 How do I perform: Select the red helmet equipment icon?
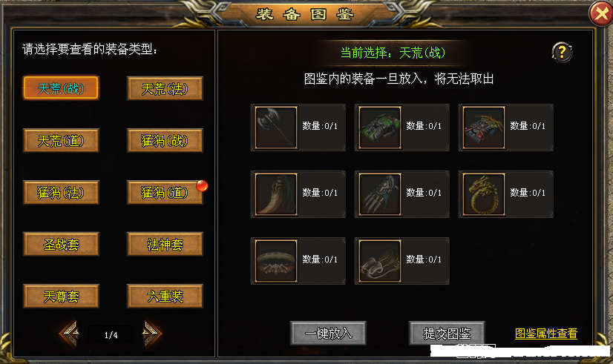click(484, 128)
